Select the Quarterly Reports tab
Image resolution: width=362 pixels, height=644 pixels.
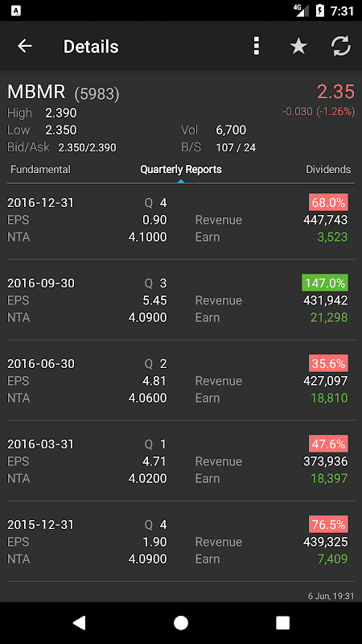tap(181, 170)
